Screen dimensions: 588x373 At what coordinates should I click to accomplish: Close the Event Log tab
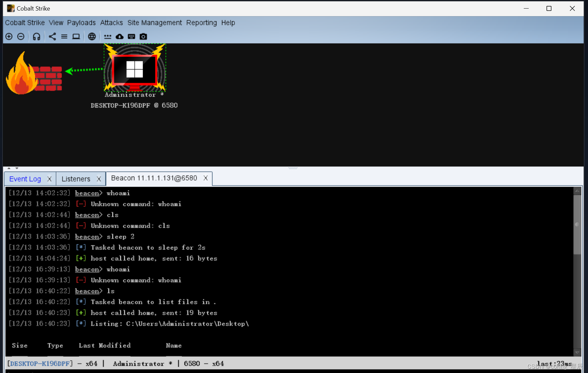click(49, 179)
